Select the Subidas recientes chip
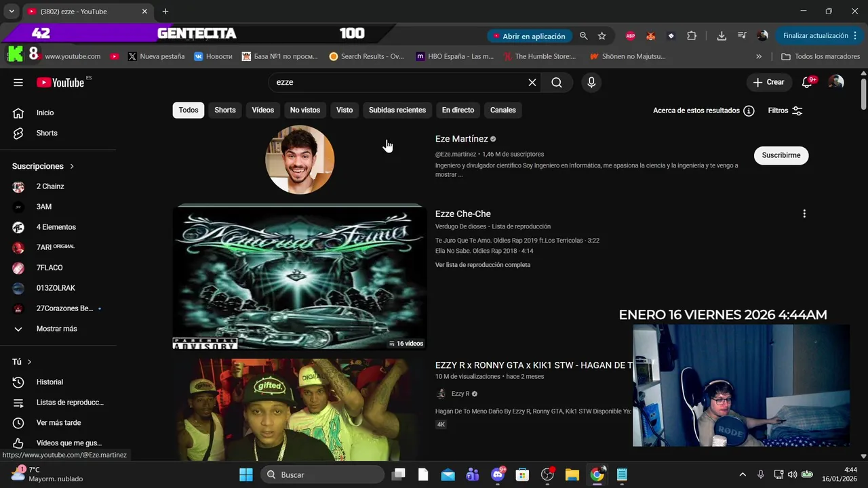Screen dimensions: 868x488 pos(397,110)
